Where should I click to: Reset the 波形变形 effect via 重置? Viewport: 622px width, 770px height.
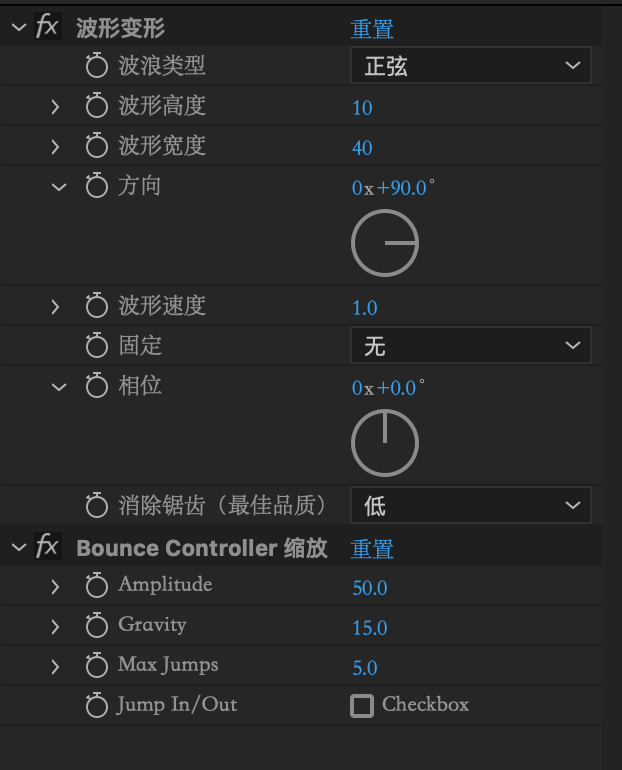pos(372,28)
